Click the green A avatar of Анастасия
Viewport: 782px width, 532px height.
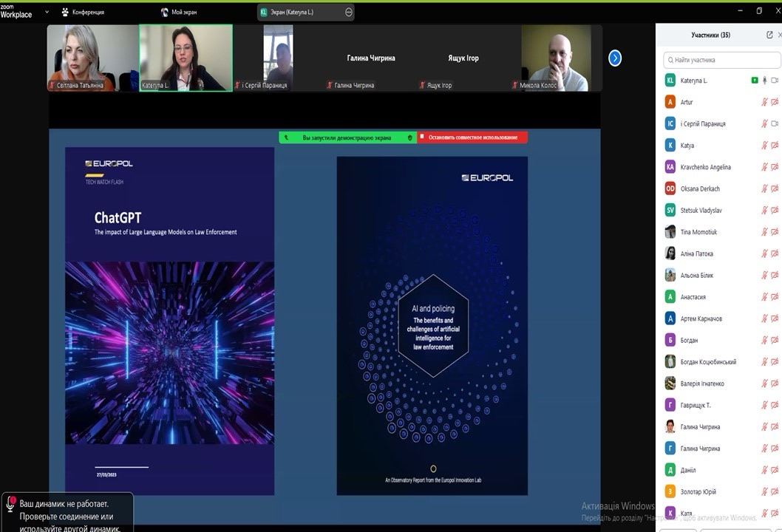click(x=670, y=296)
